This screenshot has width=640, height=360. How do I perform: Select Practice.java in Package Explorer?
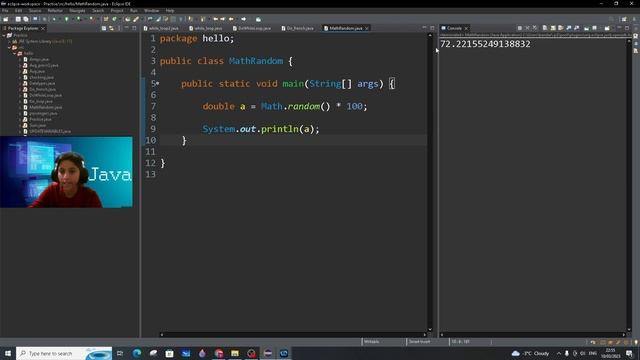pos(40,119)
